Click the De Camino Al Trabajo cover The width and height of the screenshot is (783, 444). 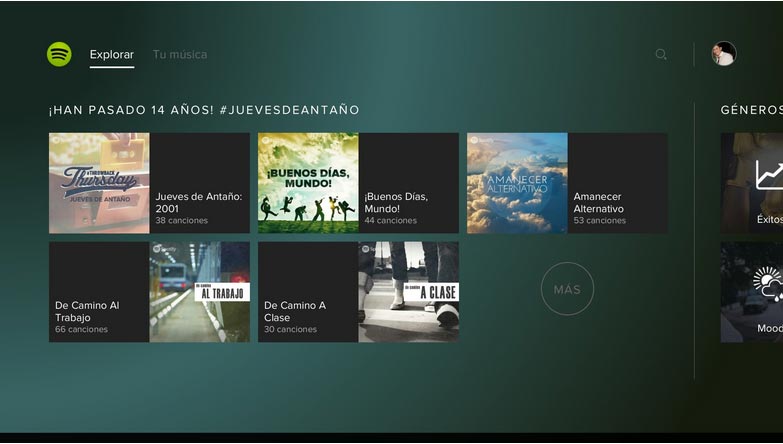[x=200, y=292]
